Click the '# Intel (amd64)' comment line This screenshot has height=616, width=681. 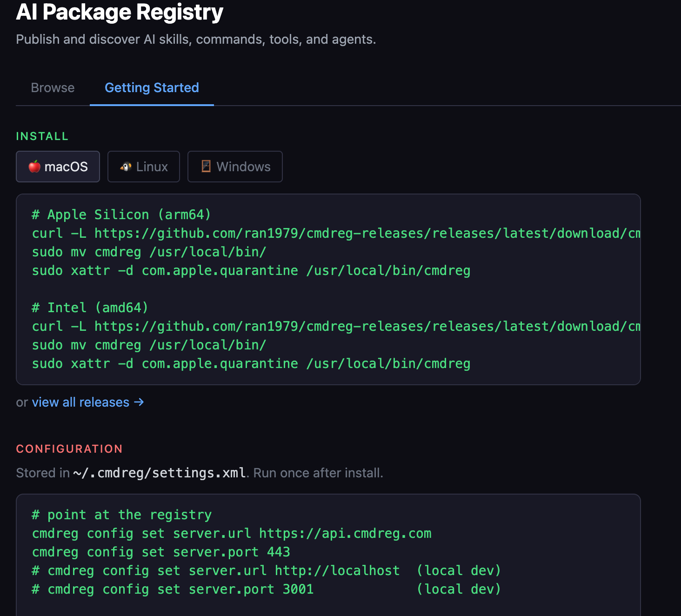(90, 308)
